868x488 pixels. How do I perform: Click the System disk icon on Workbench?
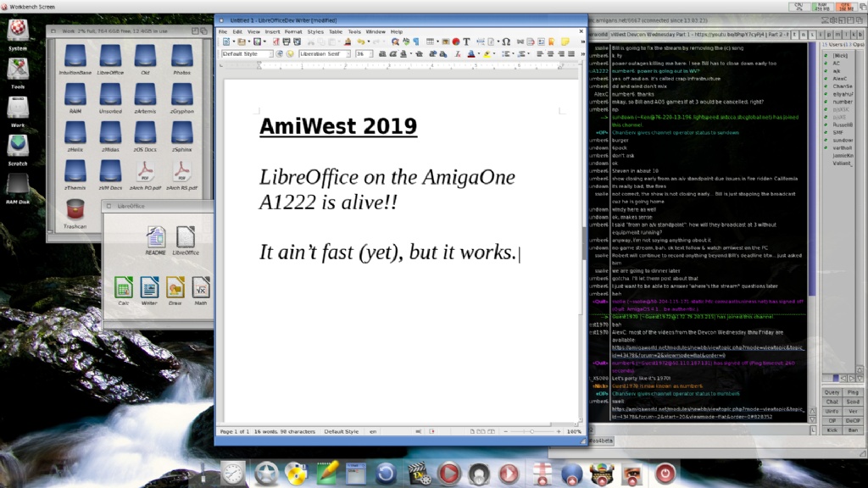click(18, 34)
